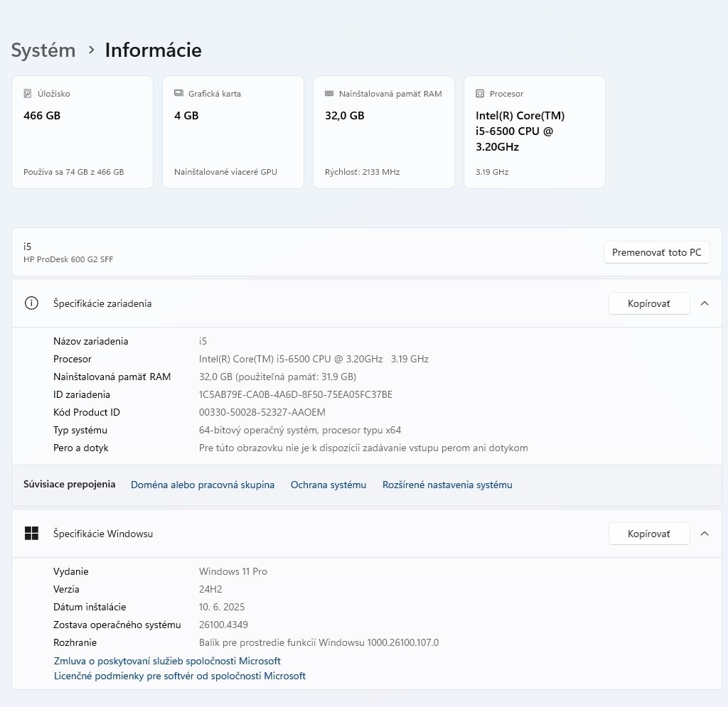Copy Windows specifications with Kopírovať
728x707 pixels.
648,534
